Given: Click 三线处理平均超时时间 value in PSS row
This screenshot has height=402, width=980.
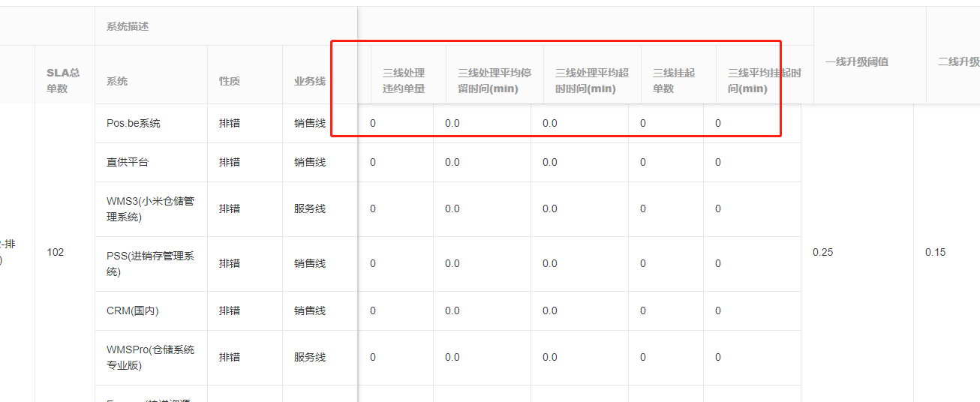Looking at the screenshot, I should [550, 264].
